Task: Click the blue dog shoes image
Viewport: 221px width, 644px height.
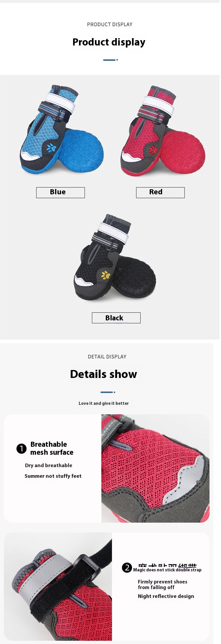Action: coord(62,130)
